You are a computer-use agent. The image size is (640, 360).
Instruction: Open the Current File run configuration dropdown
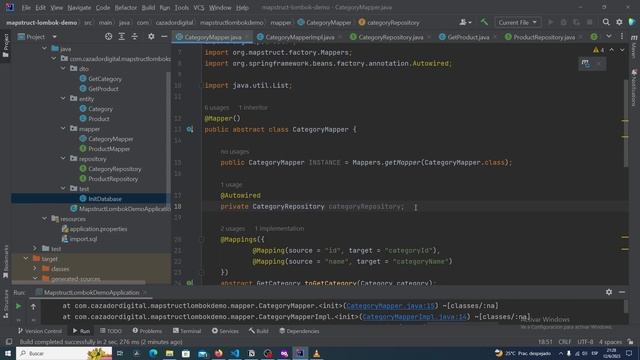click(x=518, y=22)
